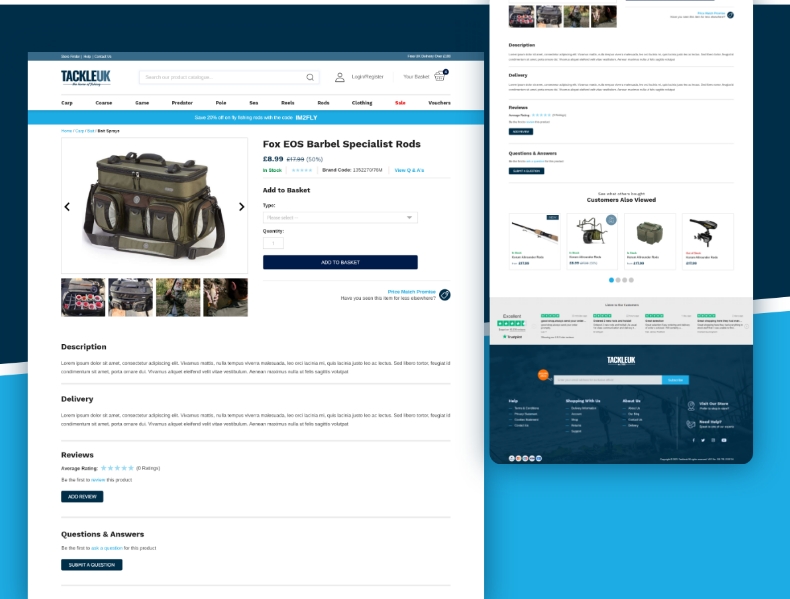Click the Store Finder link in the top bar
Screen dimensions: 790x599
tap(71, 56)
